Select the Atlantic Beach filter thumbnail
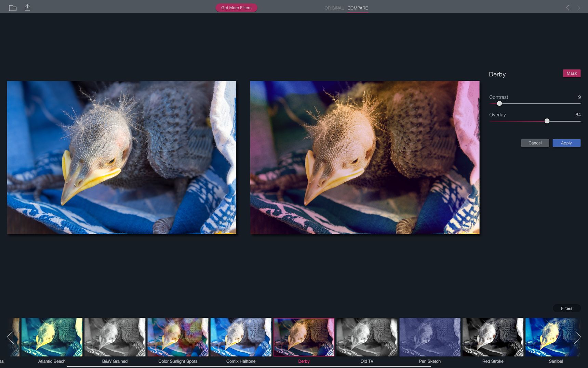 (x=52, y=337)
